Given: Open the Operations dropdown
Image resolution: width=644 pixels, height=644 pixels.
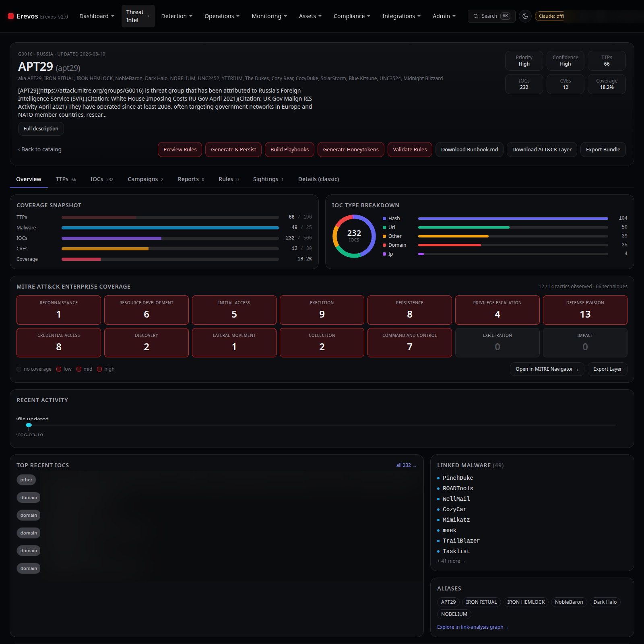Looking at the screenshot, I should coord(222,16).
